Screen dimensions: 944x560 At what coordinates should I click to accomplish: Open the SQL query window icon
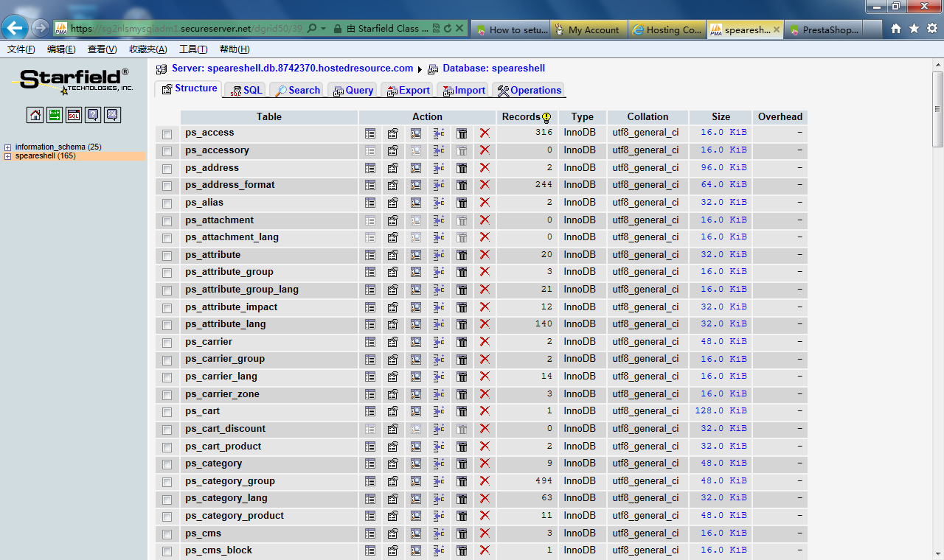click(74, 115)
